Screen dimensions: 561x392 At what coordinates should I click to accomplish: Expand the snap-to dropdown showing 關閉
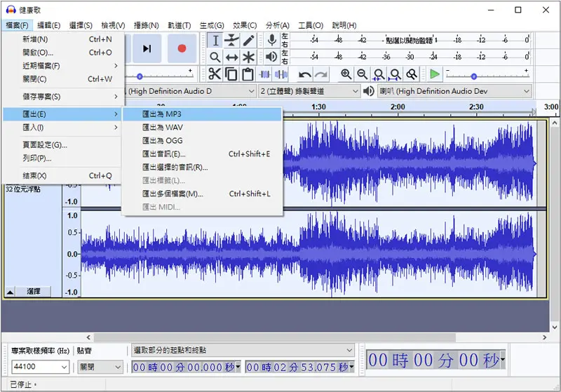pos(100,367)
